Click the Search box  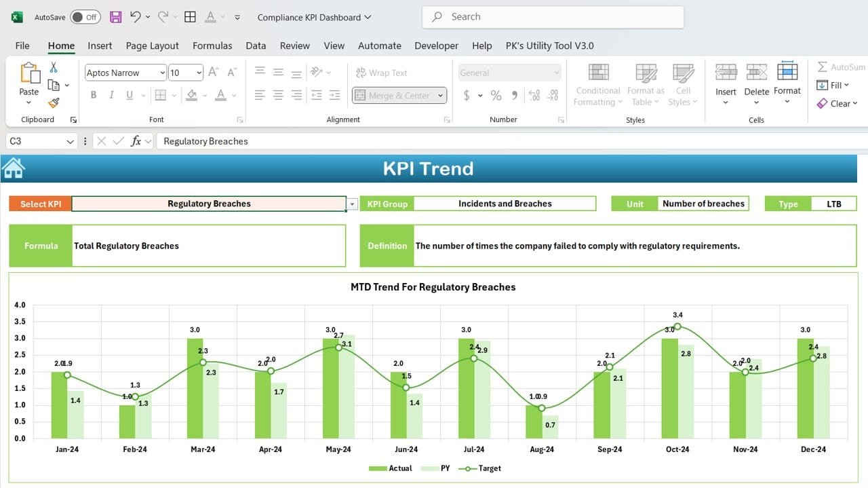click(x=553, y=17)
